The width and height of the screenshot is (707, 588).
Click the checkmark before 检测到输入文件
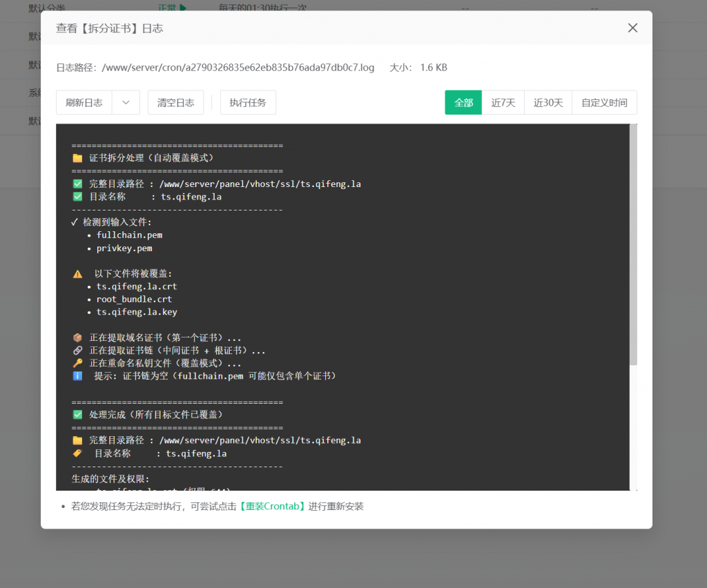[75, 222]
